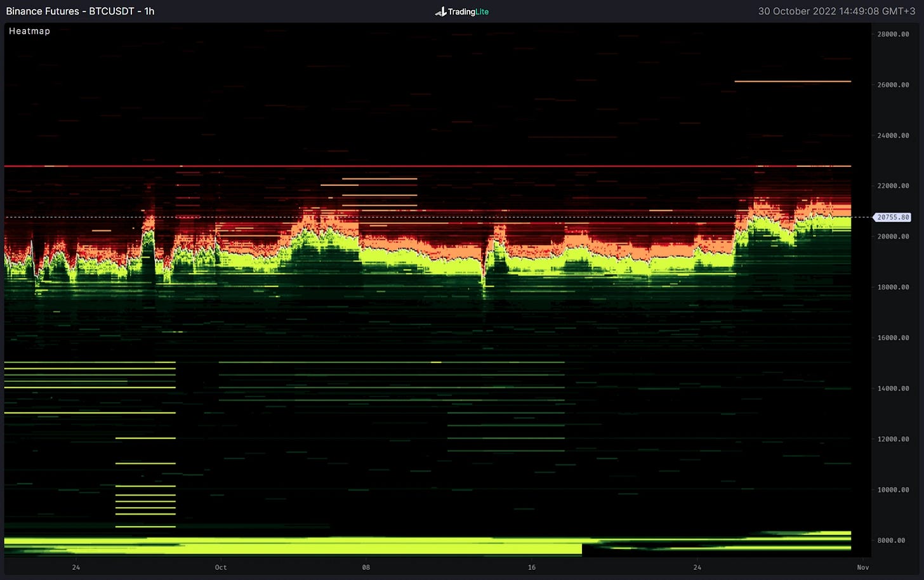Image resolution: width=924 pixels, height=580 pixels.
Task: Click the current price label 20755.80
Action: click(x=893, y=217)
